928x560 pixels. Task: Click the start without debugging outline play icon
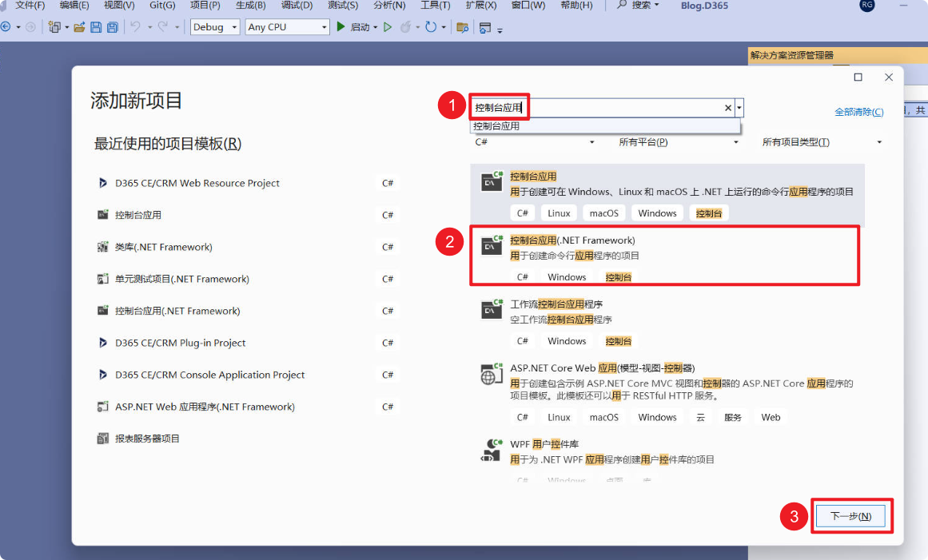click(388, 27)
